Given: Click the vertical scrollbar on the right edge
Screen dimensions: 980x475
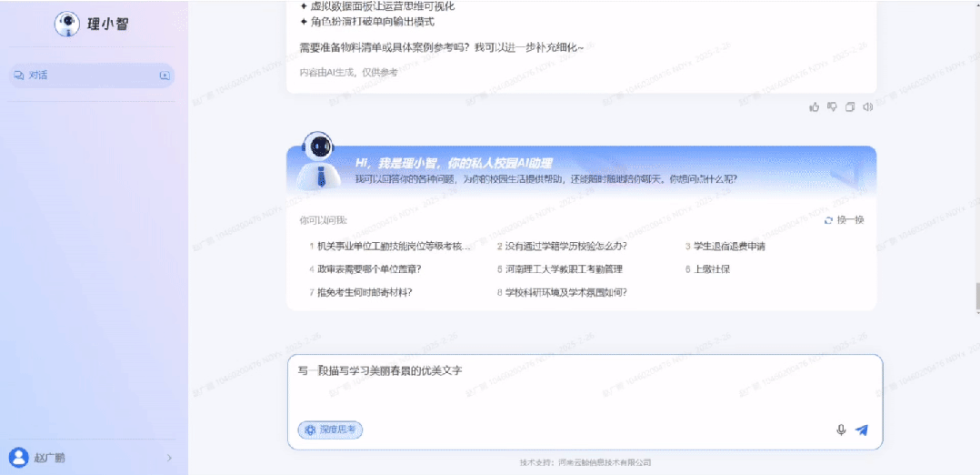Looking at the screenshot, I should (x=976, y=296).
